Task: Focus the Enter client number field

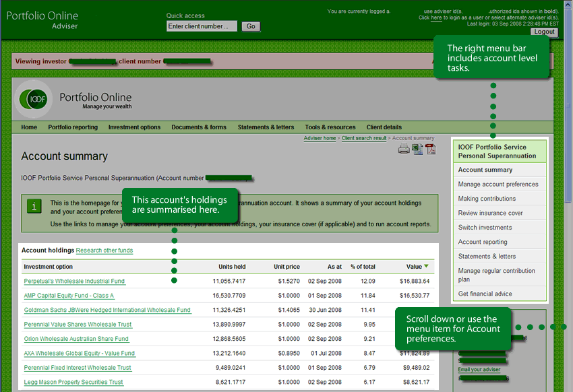Action: coord(202,26)
